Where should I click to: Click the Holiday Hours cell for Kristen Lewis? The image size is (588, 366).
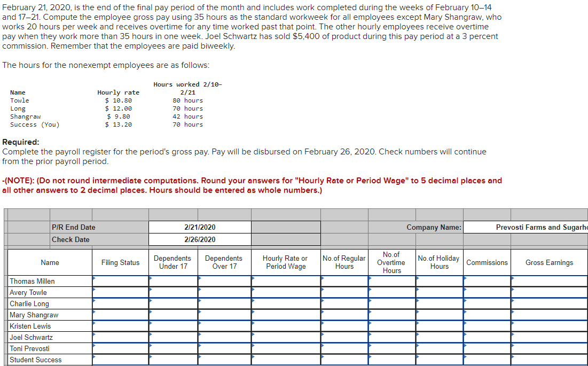(438, 326)
